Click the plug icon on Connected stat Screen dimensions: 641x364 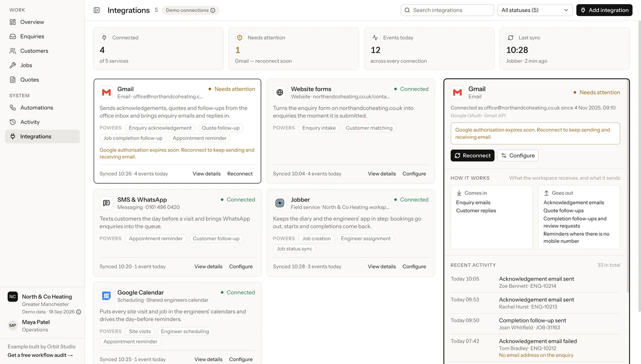point(104,38)
